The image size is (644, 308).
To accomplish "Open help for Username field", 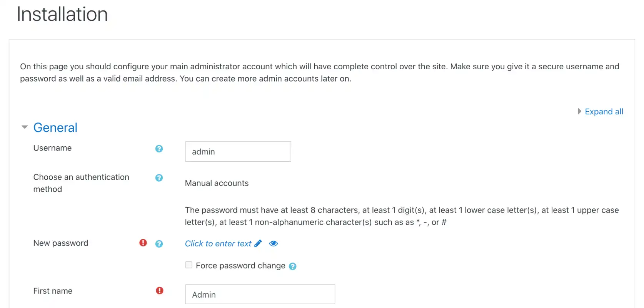I will pyautogui.click(x=159, y=149).
